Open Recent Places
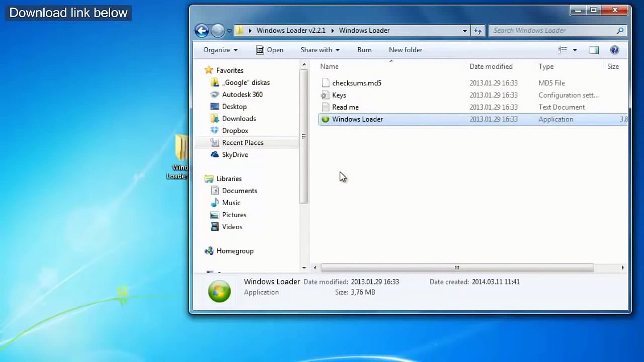Viewport: 644px width, 362px height. pyautogui.click(x=243, y=143)
